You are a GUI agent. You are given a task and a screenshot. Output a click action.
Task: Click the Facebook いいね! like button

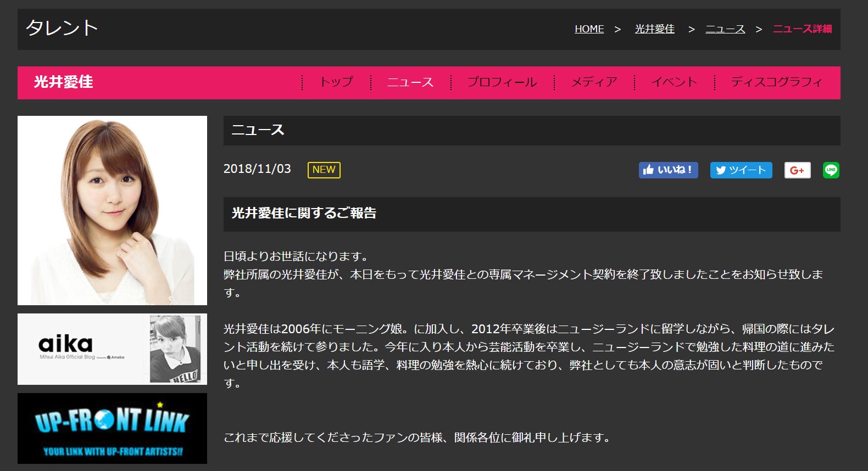668,170
